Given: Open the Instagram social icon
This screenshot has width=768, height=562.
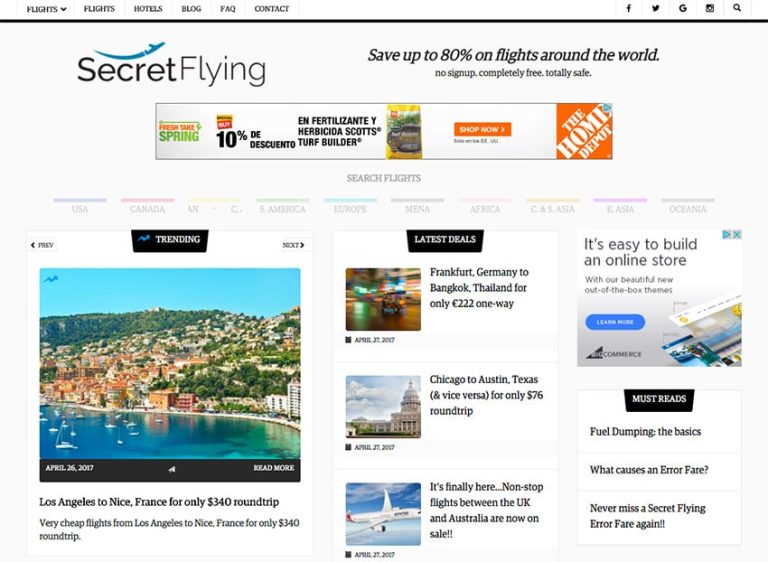Looking at the screenshot, I should point(710,8).
